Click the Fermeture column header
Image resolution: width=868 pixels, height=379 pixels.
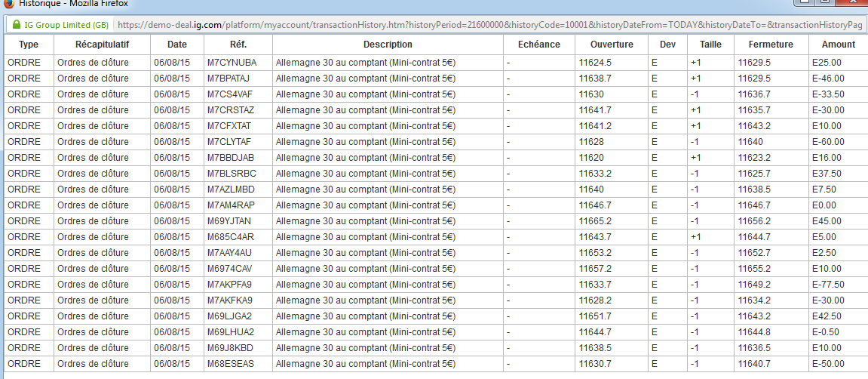771,45
